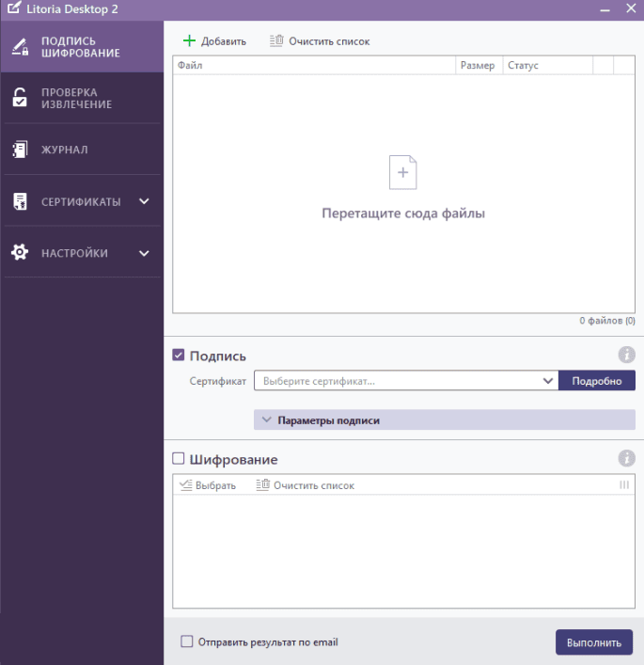Click the info icon in Signature section
The image size is (644, 665).
626,355
